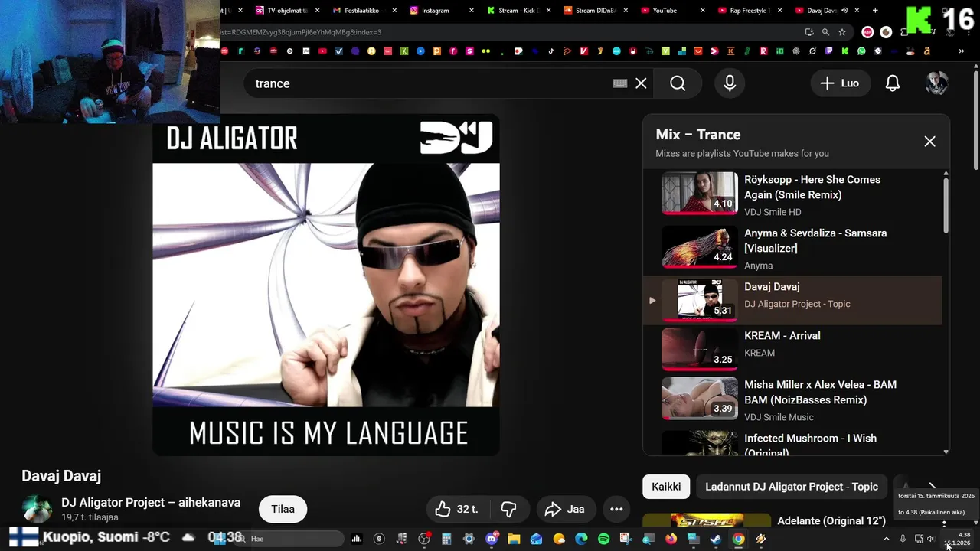Click the system tray microphone icon

click(903, 539)
